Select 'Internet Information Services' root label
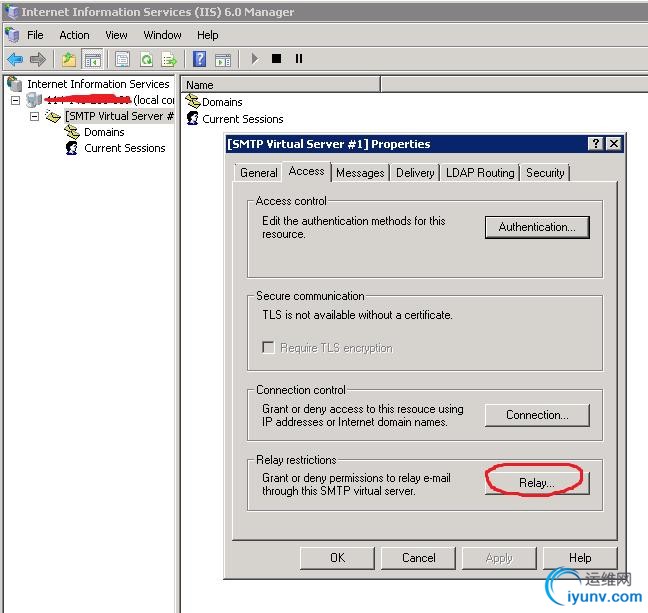This screenshot has height=613, width=648. (x=98, y=84)
